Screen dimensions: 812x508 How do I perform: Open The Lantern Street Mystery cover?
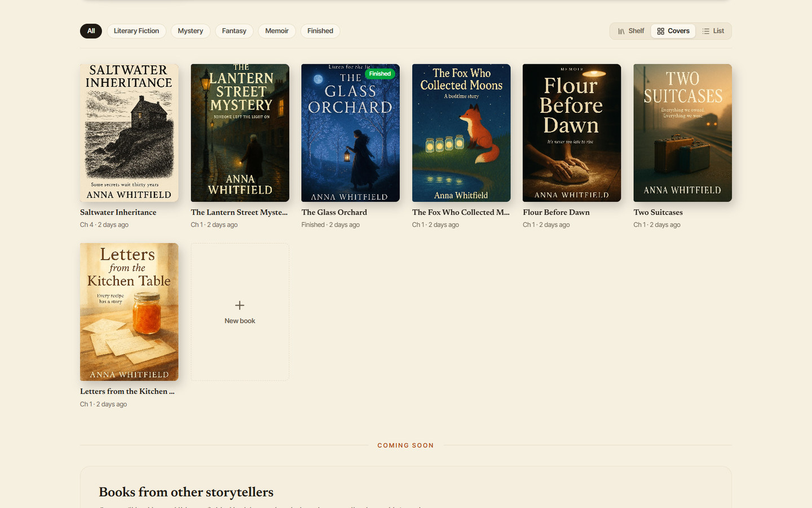[240, 133]
